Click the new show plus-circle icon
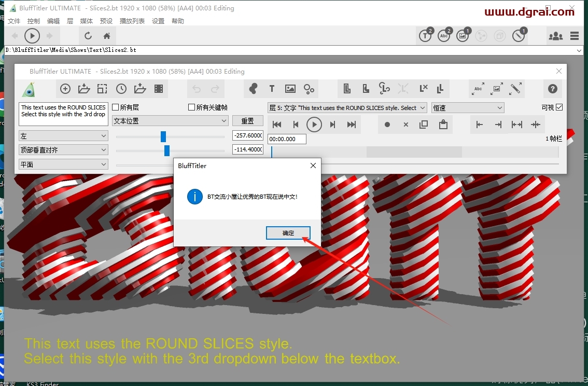Screen dimensions: 588x386 click(65, 89)
